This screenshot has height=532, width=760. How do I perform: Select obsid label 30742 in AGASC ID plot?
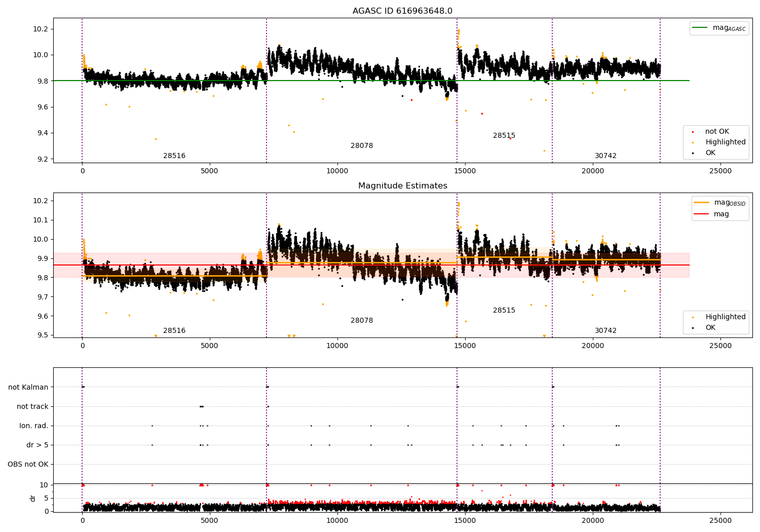(605, 156)
